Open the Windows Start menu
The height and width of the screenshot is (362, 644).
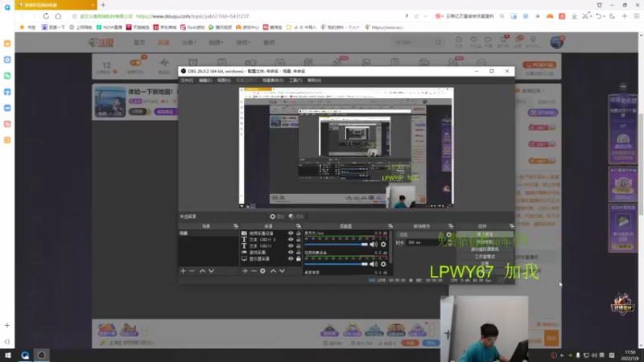click(x=8, y=356)
